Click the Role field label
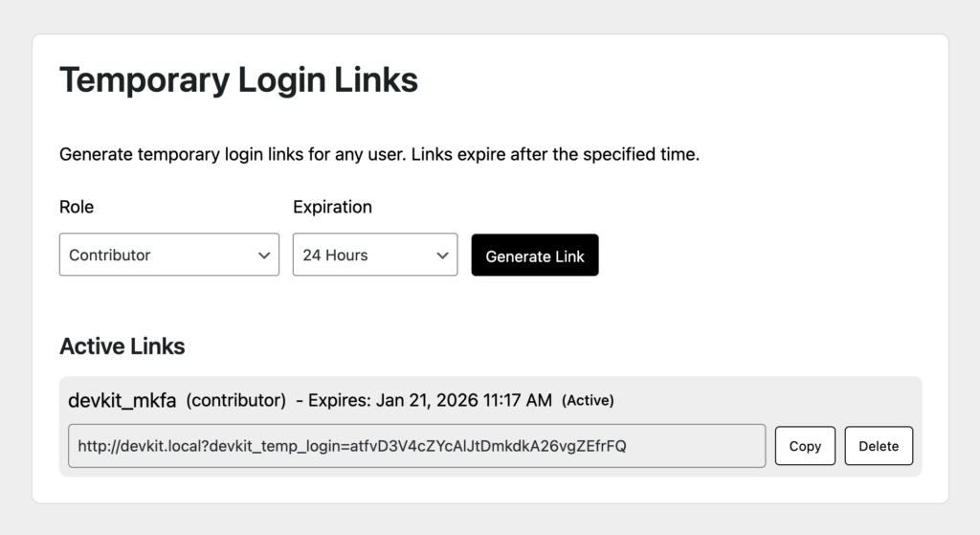This screenshot has height=535, width=980. coord(77,207)
